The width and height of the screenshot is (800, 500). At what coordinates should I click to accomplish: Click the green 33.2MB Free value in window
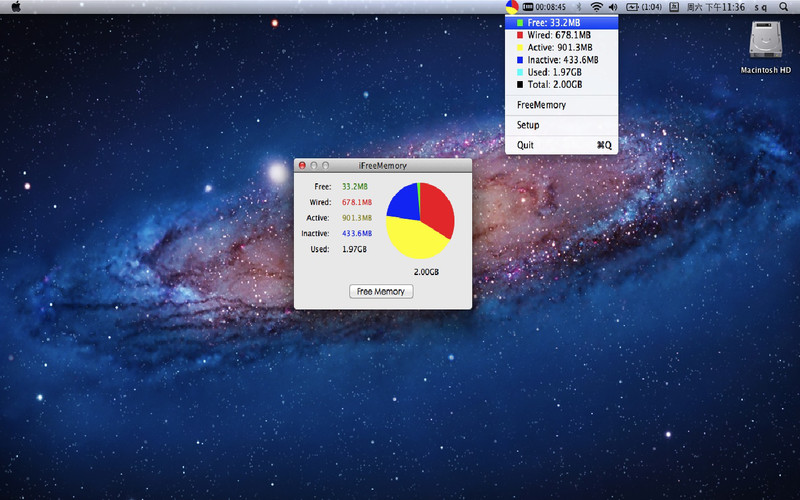coord(355,187)
